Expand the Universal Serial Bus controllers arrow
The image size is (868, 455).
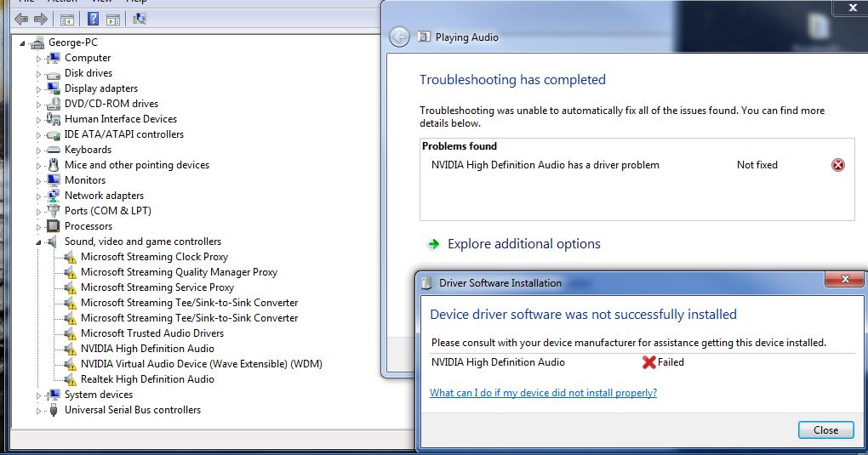39,411
